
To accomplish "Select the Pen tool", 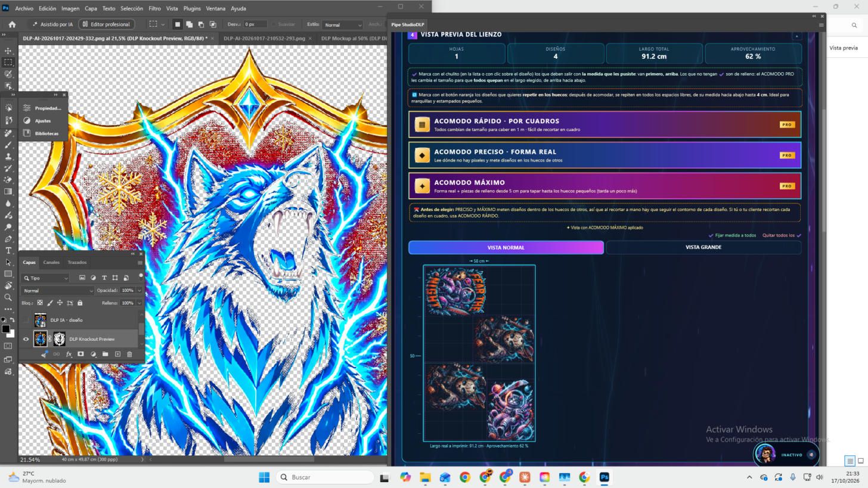I will coord(8,239).
